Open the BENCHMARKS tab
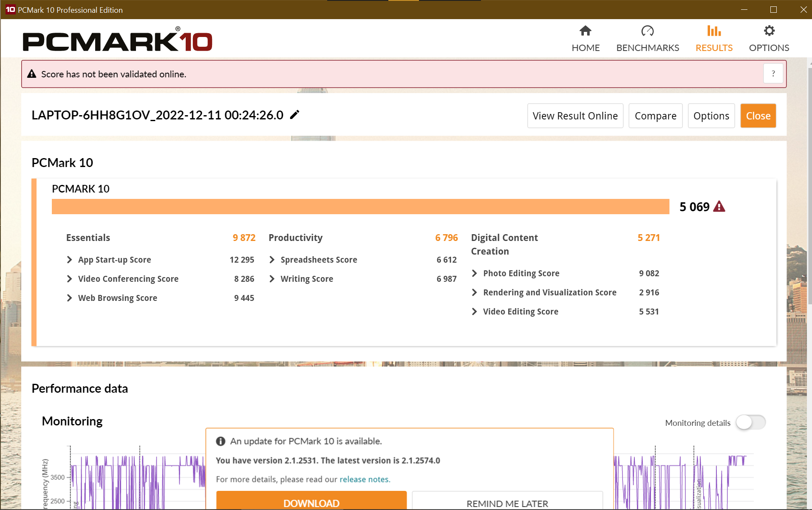 pos(648,38)
